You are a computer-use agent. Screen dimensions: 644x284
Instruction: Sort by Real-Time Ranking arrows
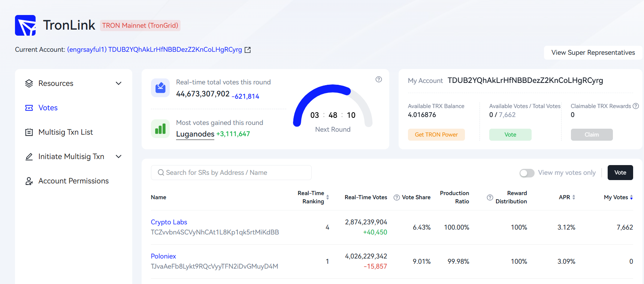click(328, 197)
